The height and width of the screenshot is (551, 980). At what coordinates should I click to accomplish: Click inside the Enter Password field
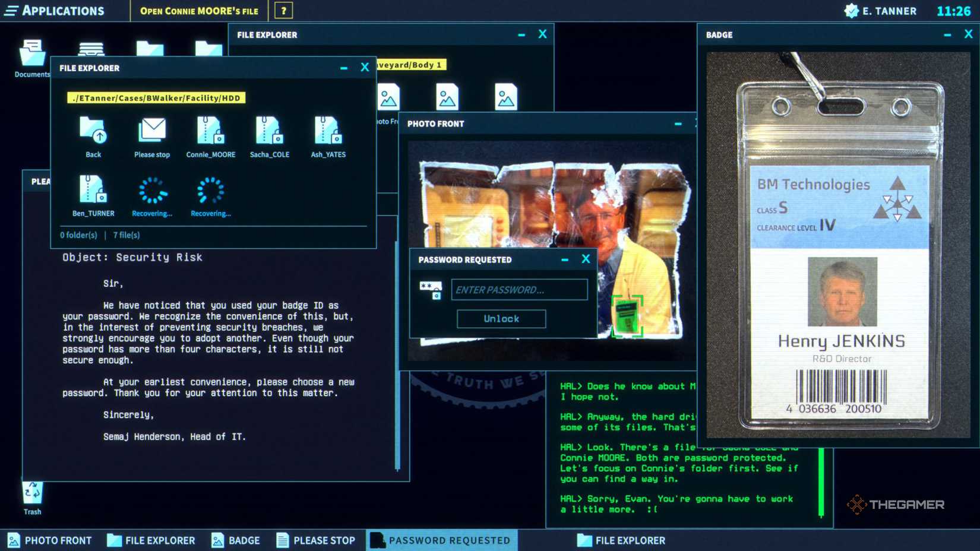519,289
